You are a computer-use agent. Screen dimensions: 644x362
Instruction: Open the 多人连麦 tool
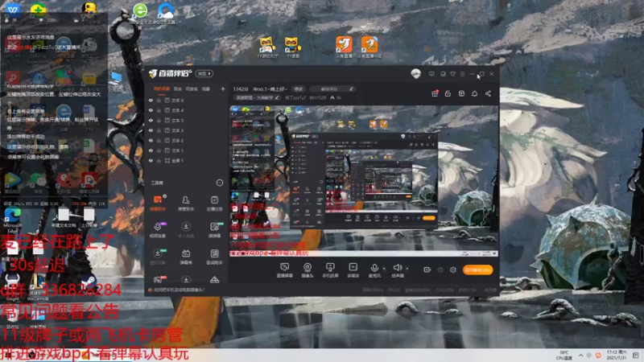(186, 230)
